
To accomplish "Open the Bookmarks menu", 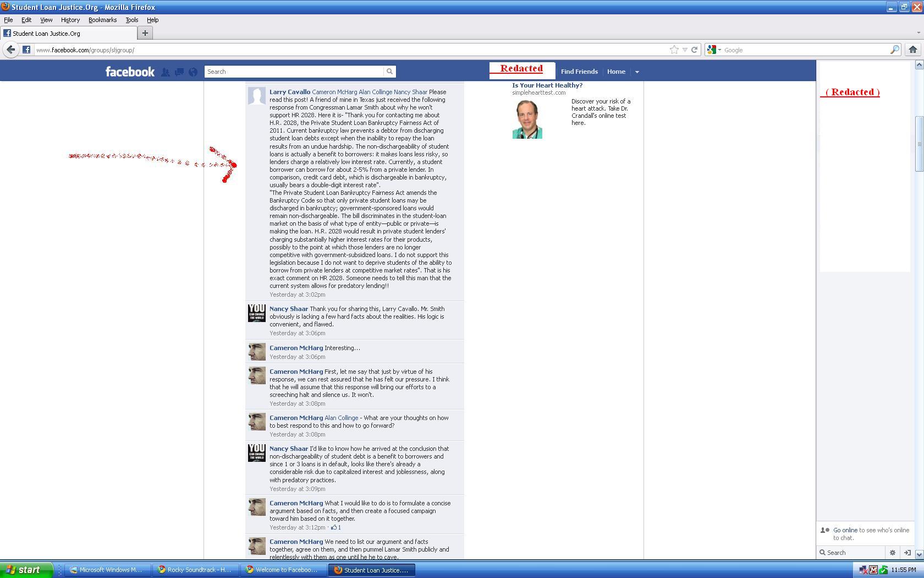I will (x=102, y=20).
